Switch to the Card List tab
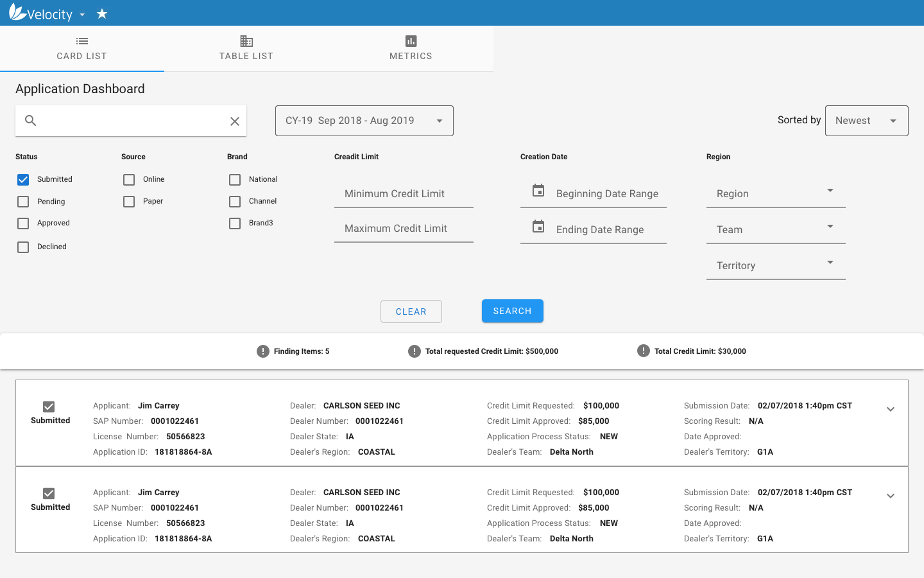 (82, 49)
